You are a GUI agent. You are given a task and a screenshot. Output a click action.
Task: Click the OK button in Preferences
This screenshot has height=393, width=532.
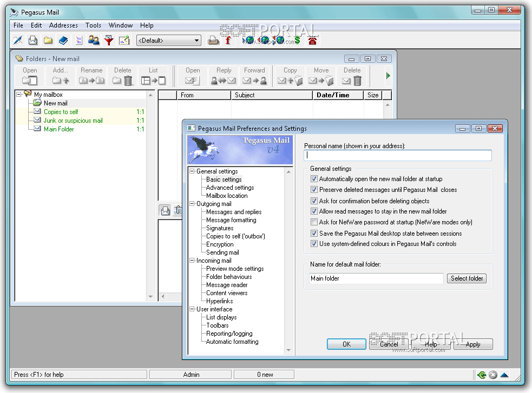(346, 344)
